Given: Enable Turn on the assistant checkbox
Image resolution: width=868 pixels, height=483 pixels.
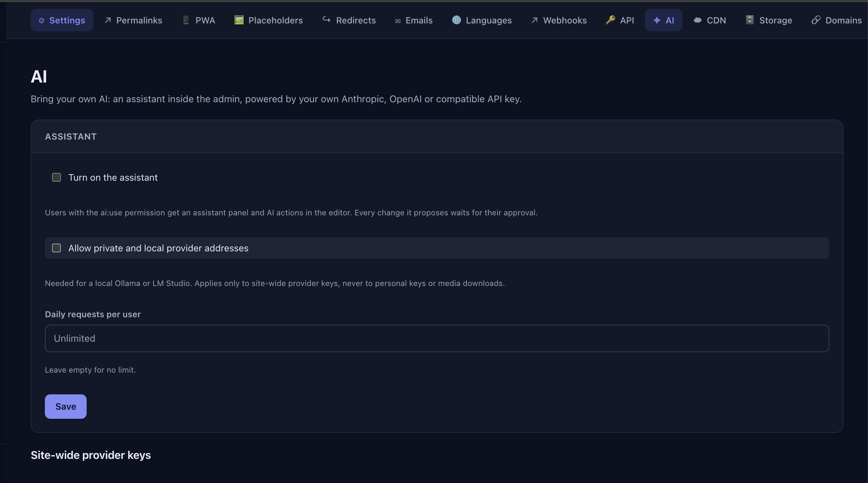Looking at the screenshot, I should [56, 177].
